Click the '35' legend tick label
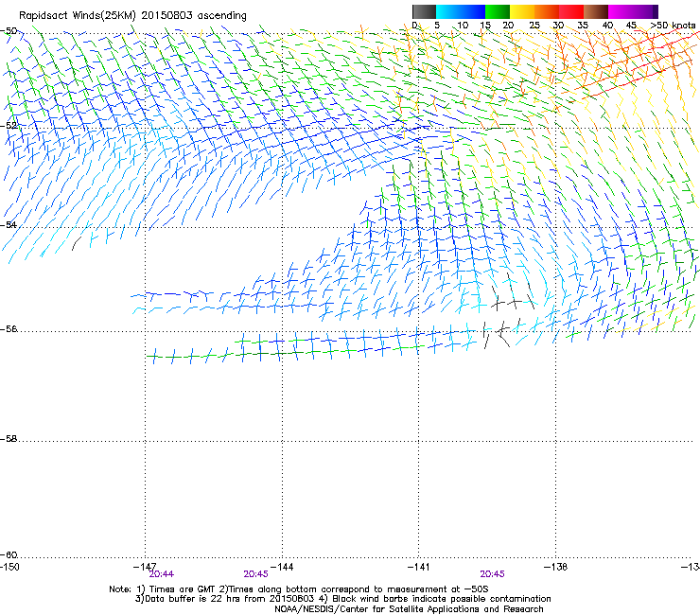Viewport: 700px width, 615px height. [x=583, y=26]
